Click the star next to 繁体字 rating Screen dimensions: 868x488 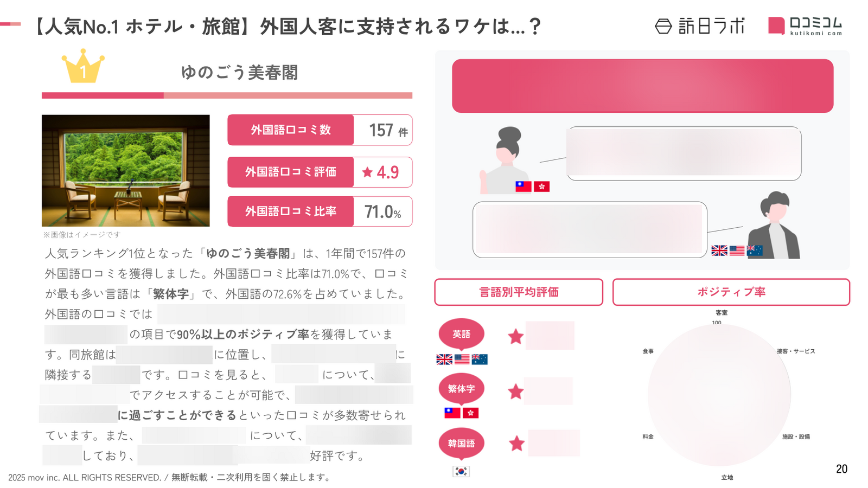pyautogui.click(x=516, y=391)
